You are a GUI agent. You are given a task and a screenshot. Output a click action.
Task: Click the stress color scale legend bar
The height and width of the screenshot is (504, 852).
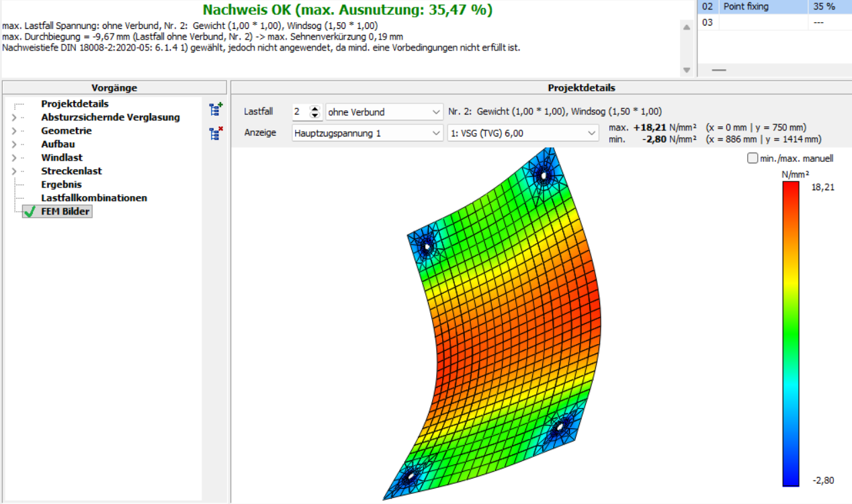pyautogui.click(x=791, y=334)
